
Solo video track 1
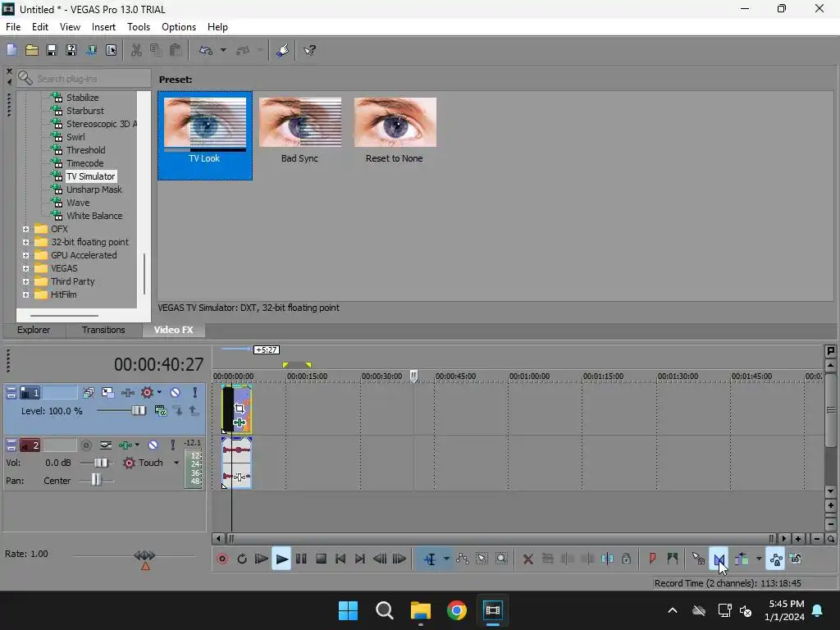(195, 393)
